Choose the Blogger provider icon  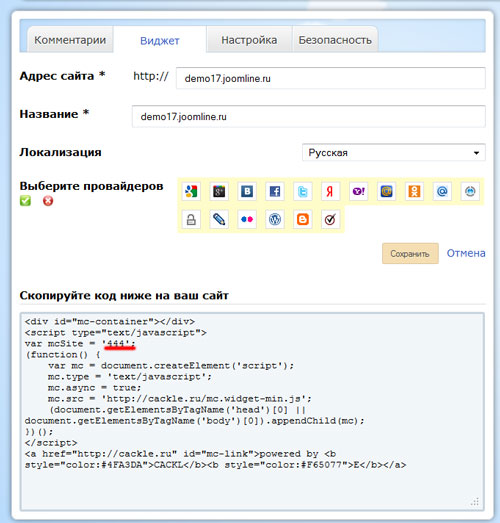tap(303, 219)
